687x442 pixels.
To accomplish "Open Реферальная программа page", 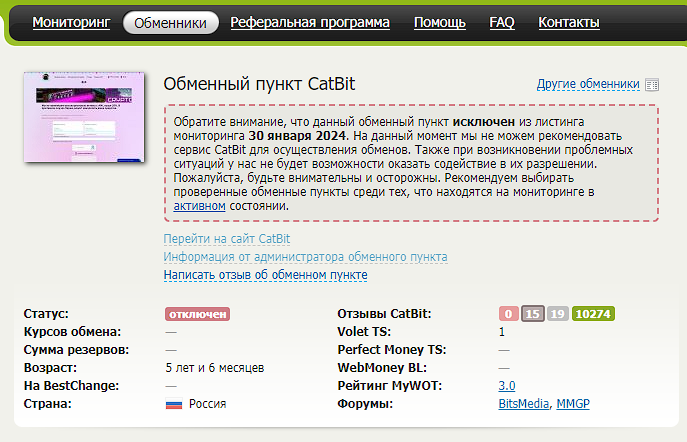I will pyautogui.click(x=310, y=22).
